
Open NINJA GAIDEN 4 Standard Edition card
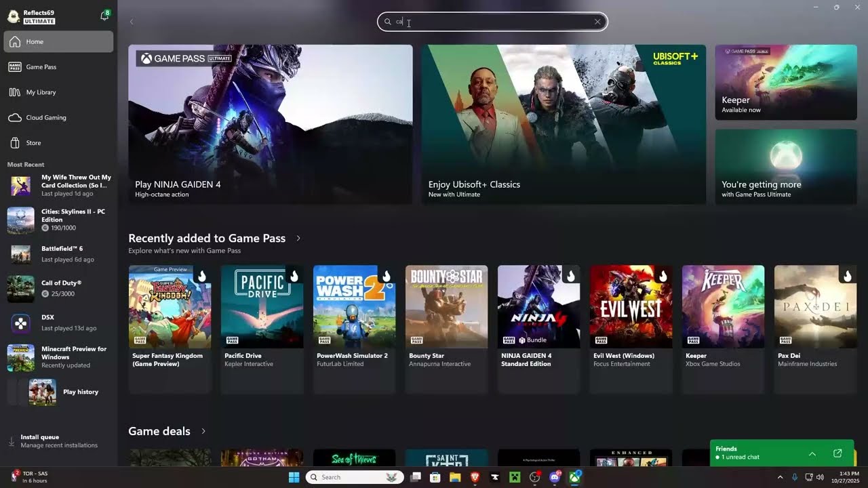point(539,329)
